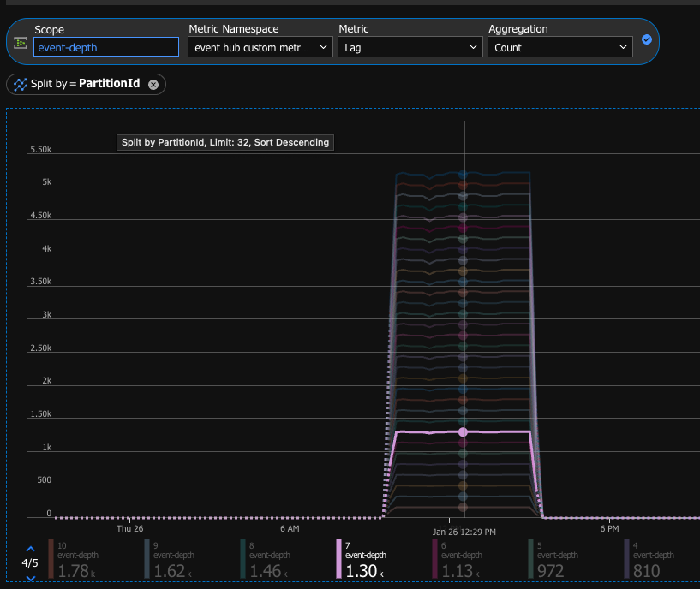Go to previous legend page with up chevron
Image resolution: width=700 pixels, height=589 pixels.
pos(30,549)
